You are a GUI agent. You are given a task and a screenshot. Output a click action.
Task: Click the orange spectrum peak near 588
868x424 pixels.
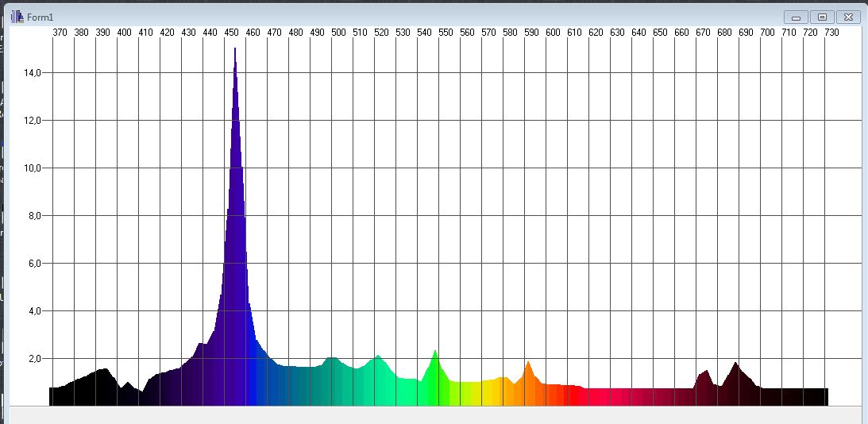pos(529,385)
